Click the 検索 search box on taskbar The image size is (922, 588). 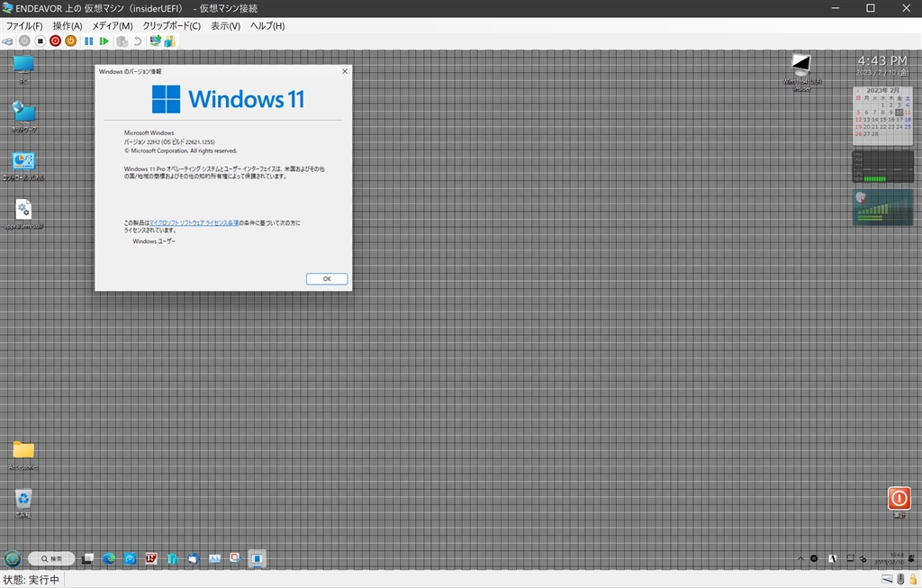pyautogui.click(x=51, y=558)
